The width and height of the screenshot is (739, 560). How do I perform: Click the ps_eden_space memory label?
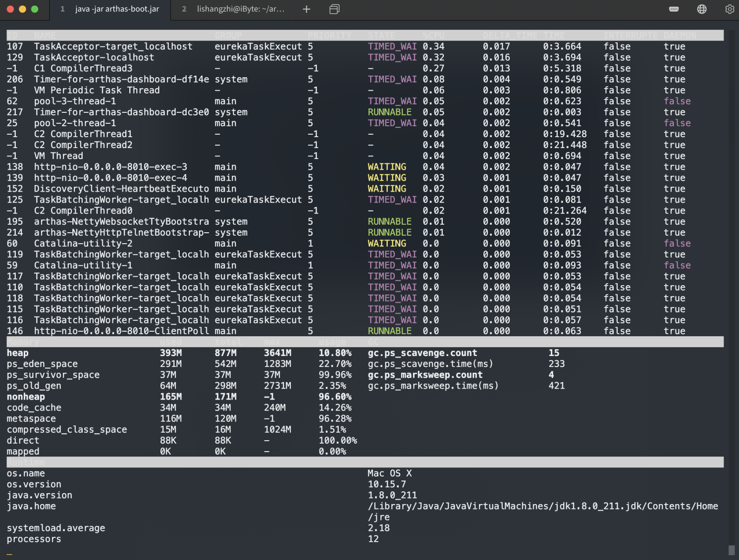tap(42, 364)
